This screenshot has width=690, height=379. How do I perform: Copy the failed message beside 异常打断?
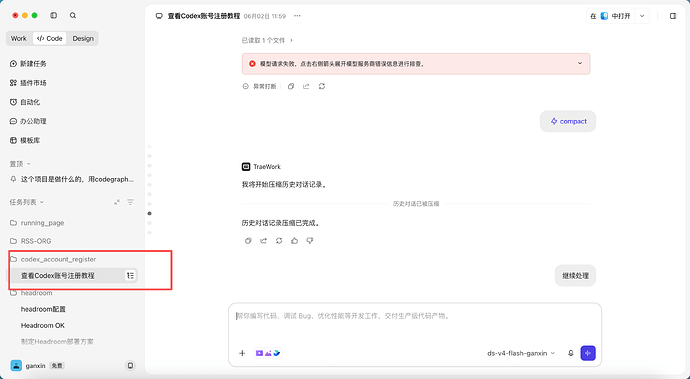(x=291, y=86)
